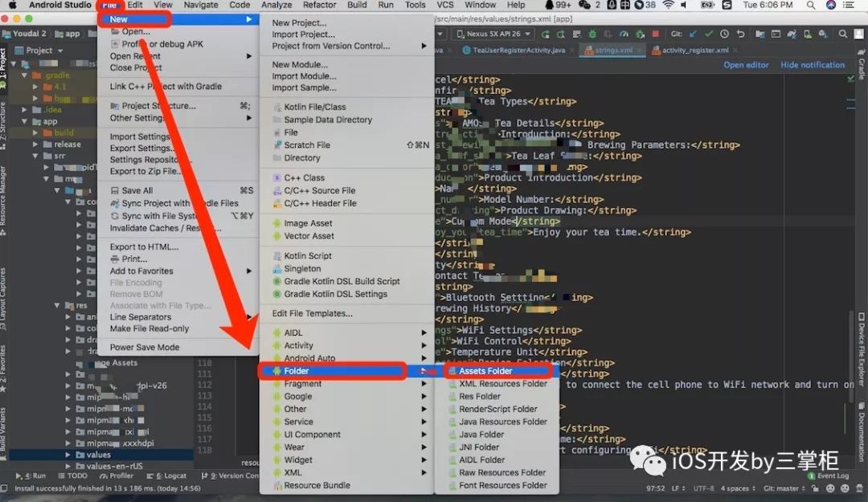
Task: Toggle the Event Log tool window
Action: pos(829,476)
